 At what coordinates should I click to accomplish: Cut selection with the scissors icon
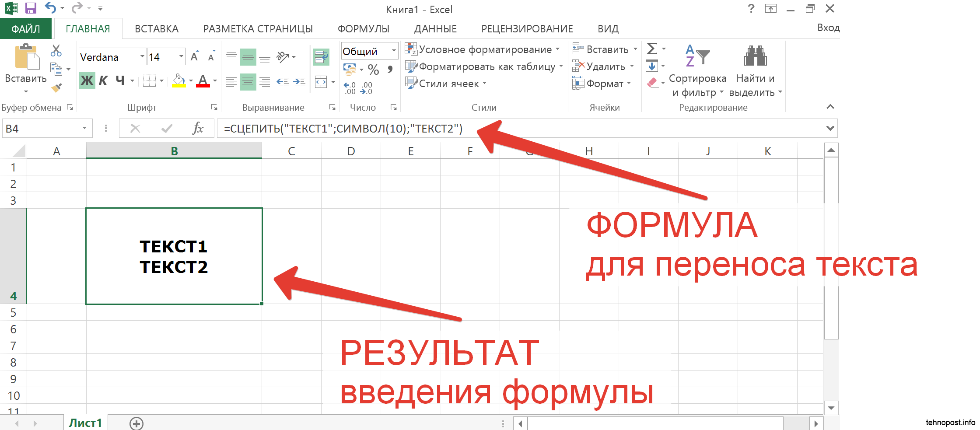coord(56,51)
